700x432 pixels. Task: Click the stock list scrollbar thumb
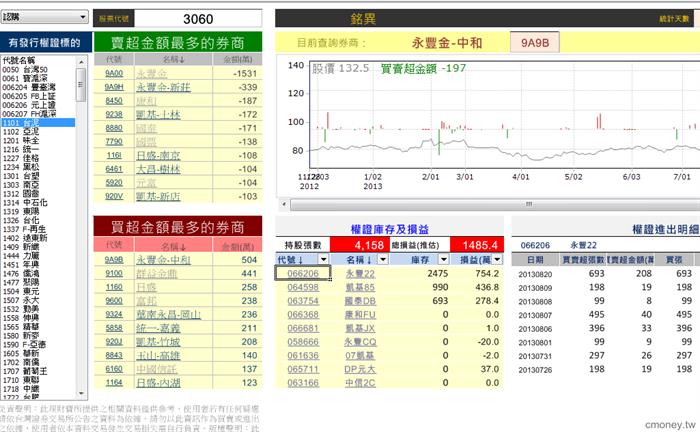click(x=81, y=84)
